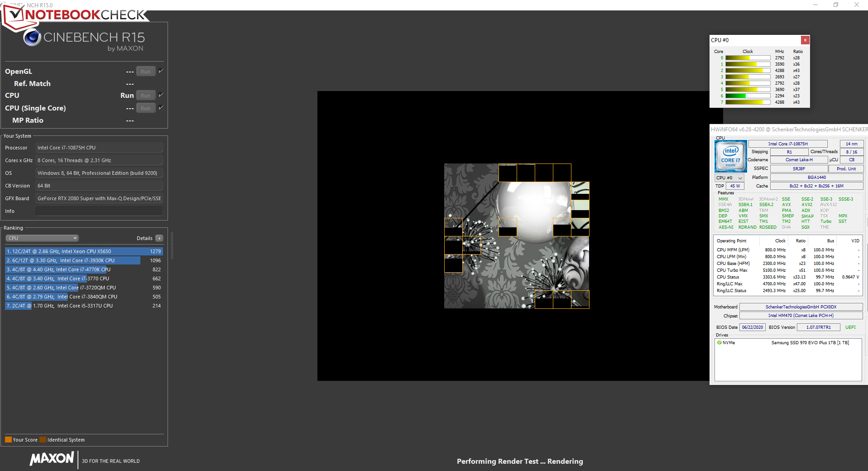Click the Stepping R1 field
Viewport: 868px width, 471px height.
(789, 152)
